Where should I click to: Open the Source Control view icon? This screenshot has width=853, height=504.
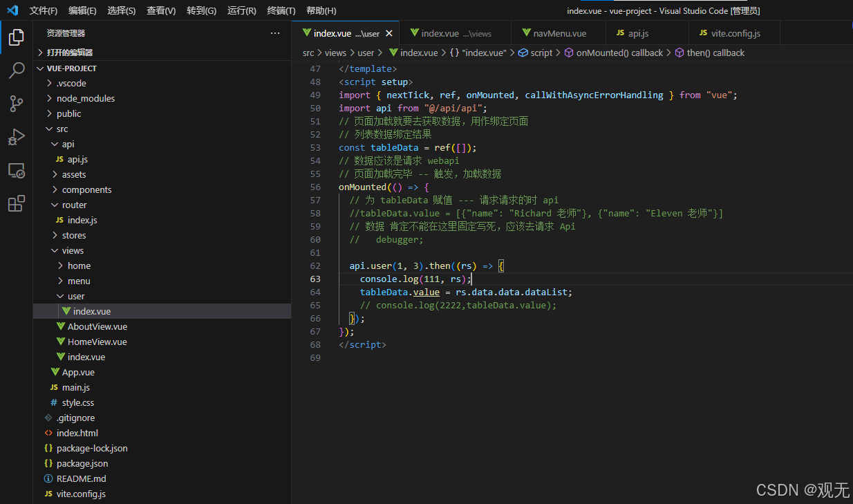tap(17, 104)
